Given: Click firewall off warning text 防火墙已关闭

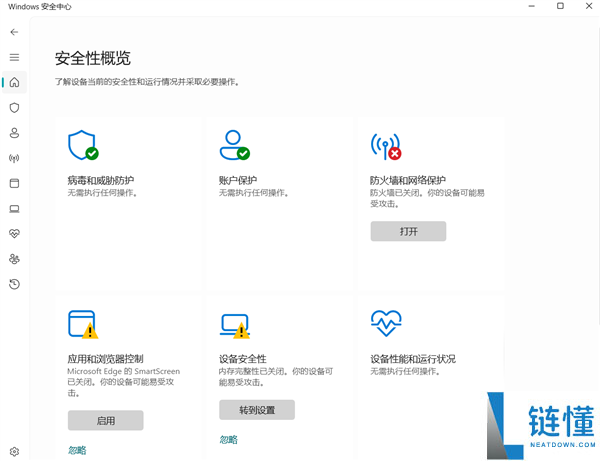Looking at the screenshot, I should click(x=427, y=198).
